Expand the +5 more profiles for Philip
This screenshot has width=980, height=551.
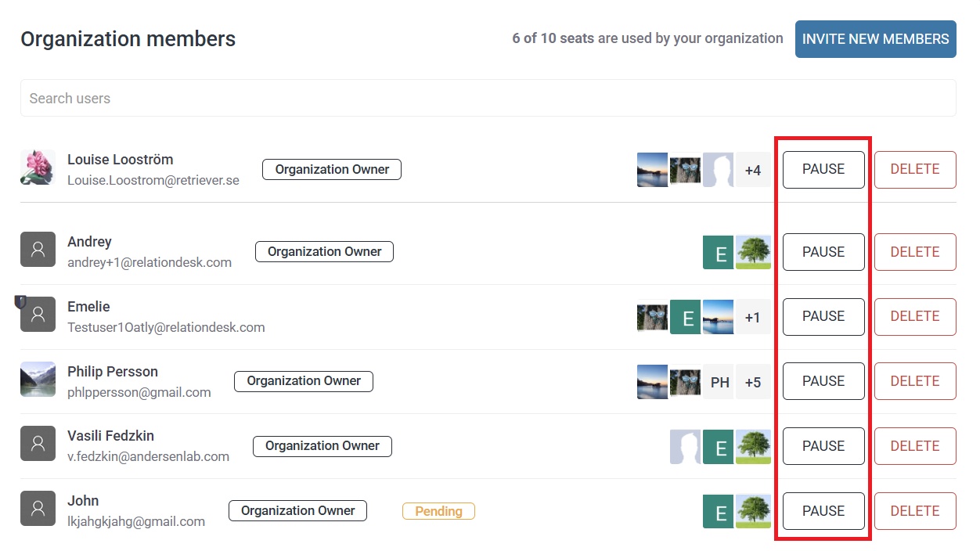[x=753, y=382]
